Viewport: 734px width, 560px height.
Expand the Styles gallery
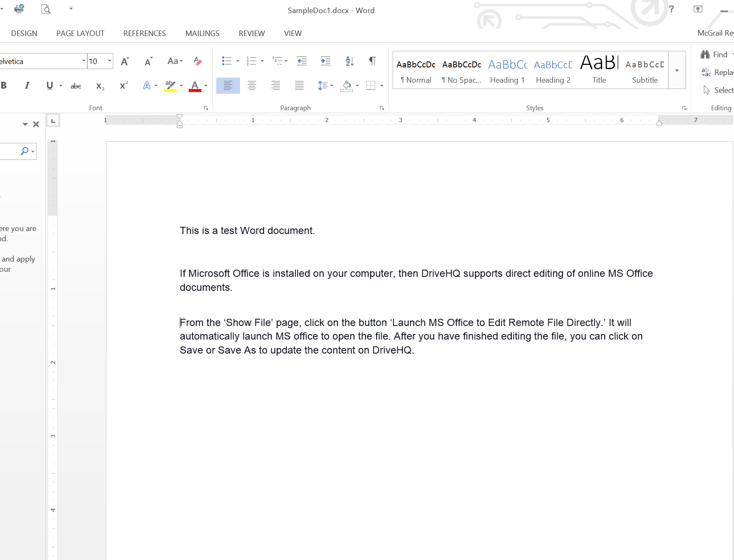point(677,70)
